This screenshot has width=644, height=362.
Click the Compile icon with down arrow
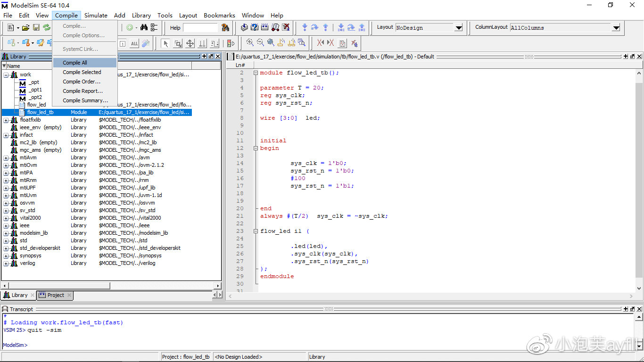[244, 27]
